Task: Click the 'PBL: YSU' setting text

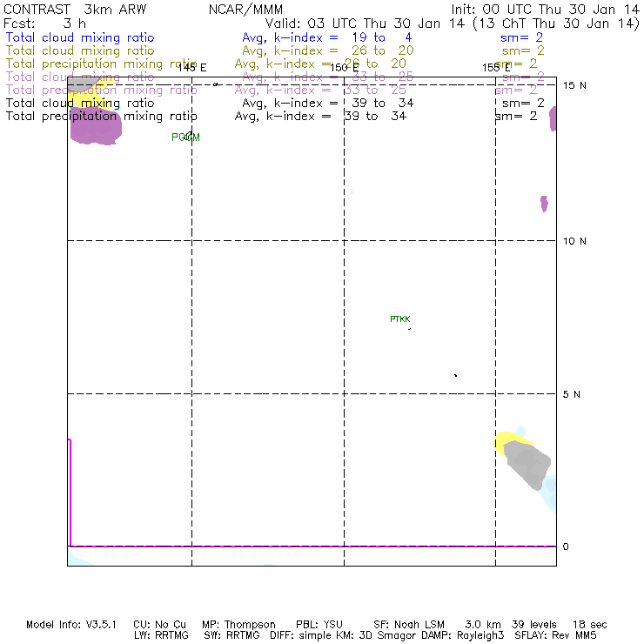Action: point(319,625)
